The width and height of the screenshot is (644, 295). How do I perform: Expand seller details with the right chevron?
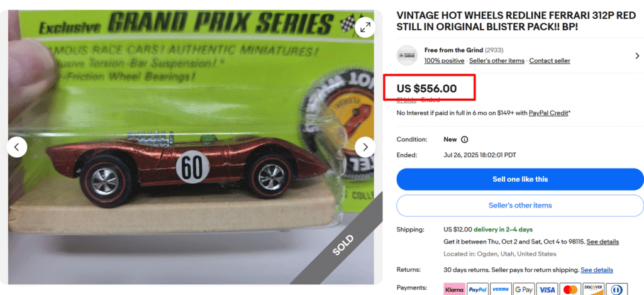pos(638,55)
